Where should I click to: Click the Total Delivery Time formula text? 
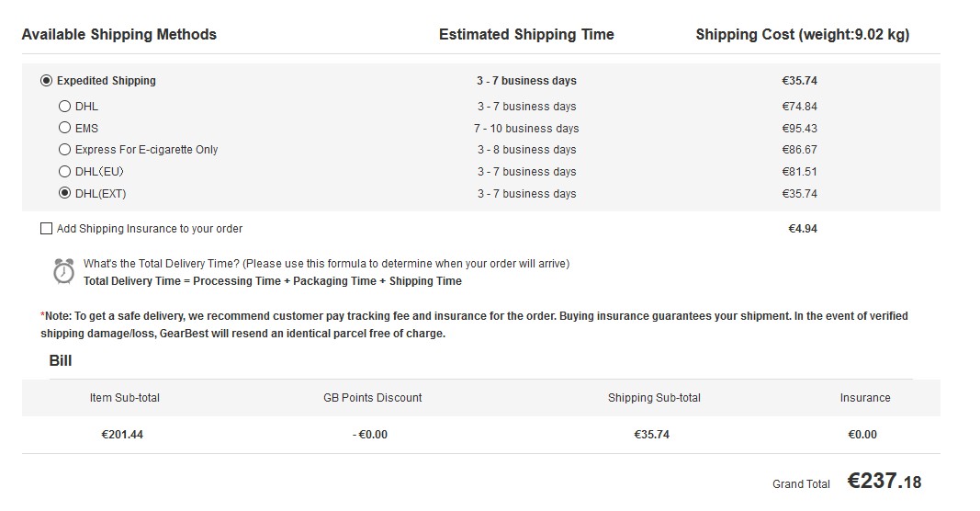coord(273,281)
